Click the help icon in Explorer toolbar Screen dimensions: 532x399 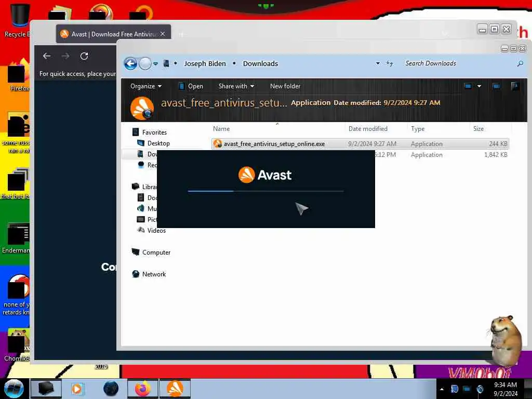coord(515,86)
